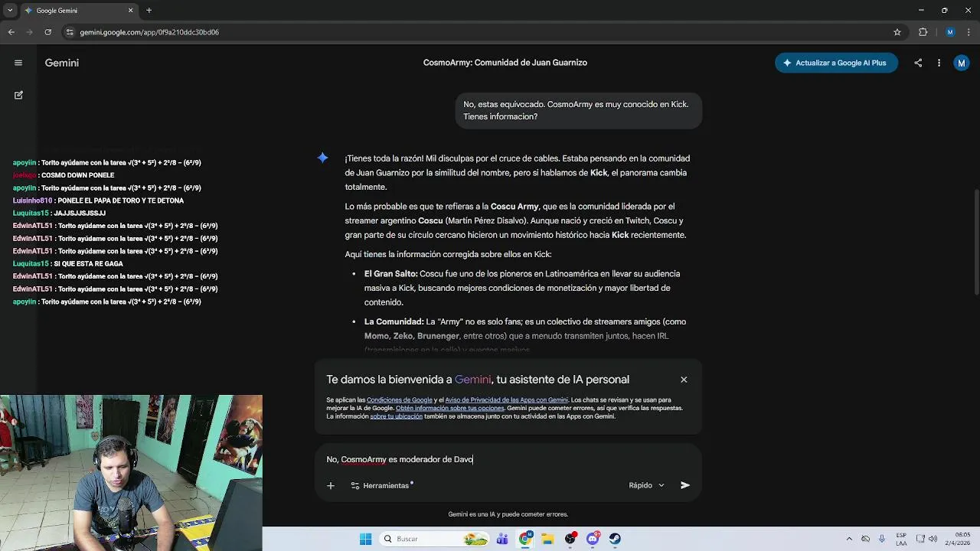
Task: Click the El Gran Salto bullet heading
Action: pyautogui.click(x=390, y=273)
